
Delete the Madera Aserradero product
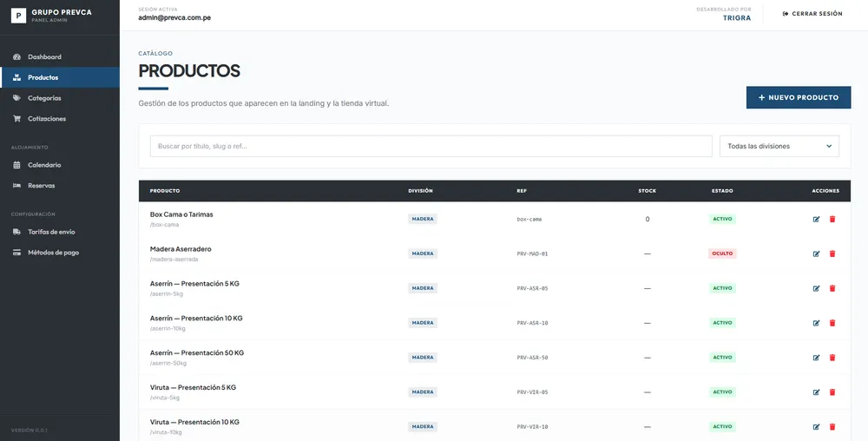(x=832, y=254)
